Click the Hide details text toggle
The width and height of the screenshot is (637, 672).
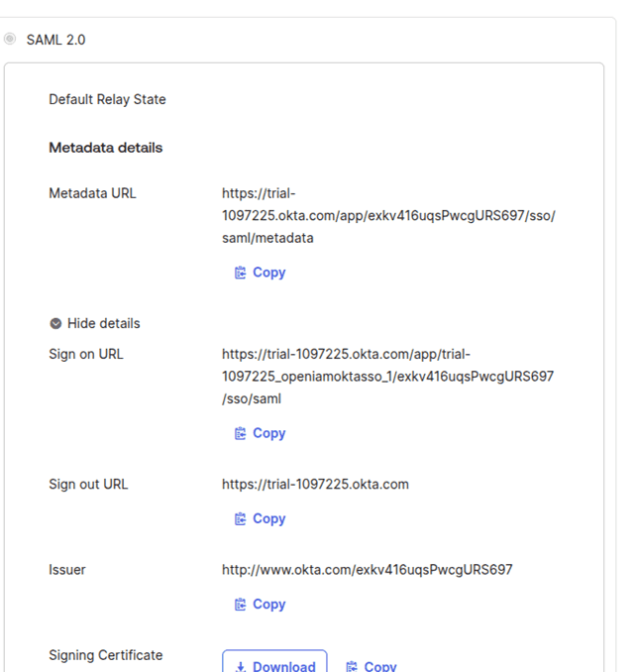(103, 323)
